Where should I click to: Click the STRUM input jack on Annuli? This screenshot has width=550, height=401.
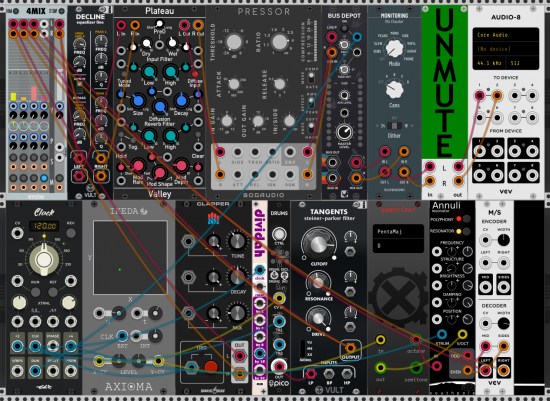442,334
